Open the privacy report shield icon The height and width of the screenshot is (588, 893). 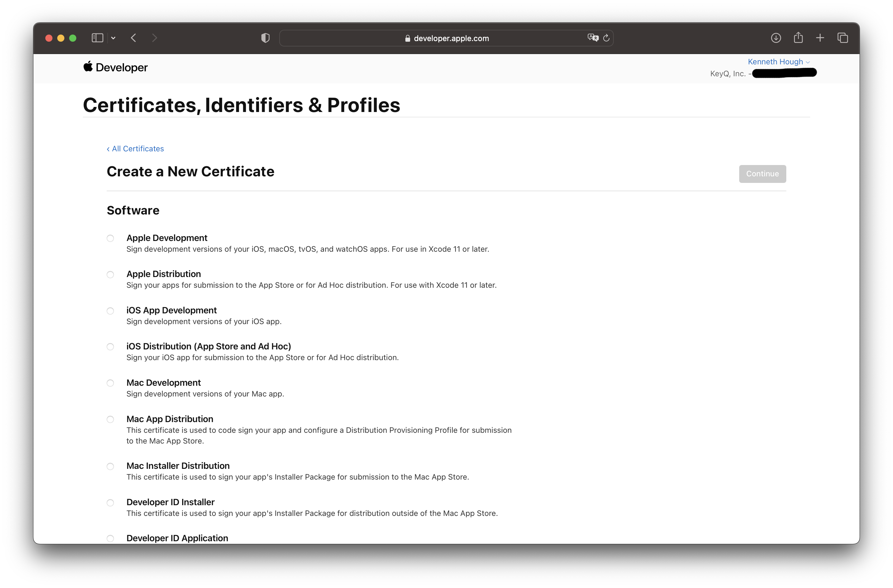[265, 38]
